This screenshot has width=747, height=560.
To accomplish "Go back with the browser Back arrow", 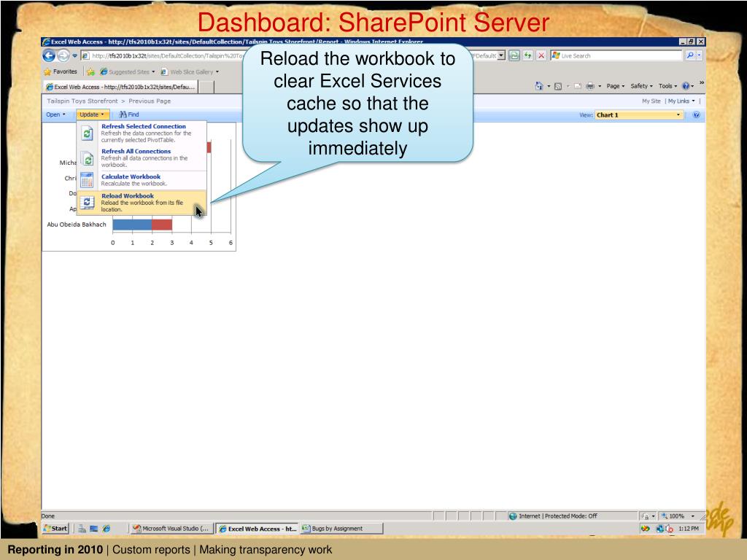I will (49, 55).
